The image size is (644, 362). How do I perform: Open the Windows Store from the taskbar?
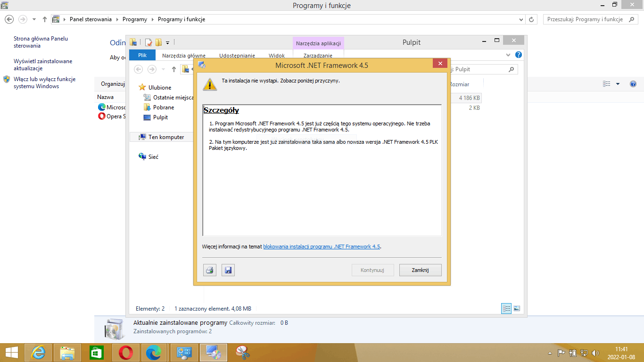[97, 353]
